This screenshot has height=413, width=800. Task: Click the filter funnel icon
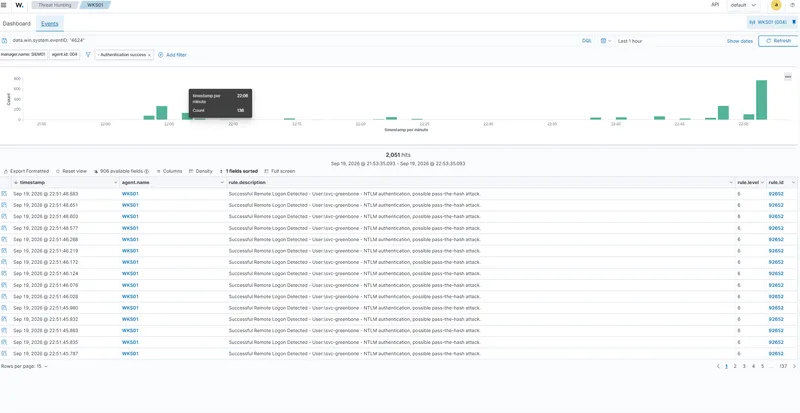[88, 55]
